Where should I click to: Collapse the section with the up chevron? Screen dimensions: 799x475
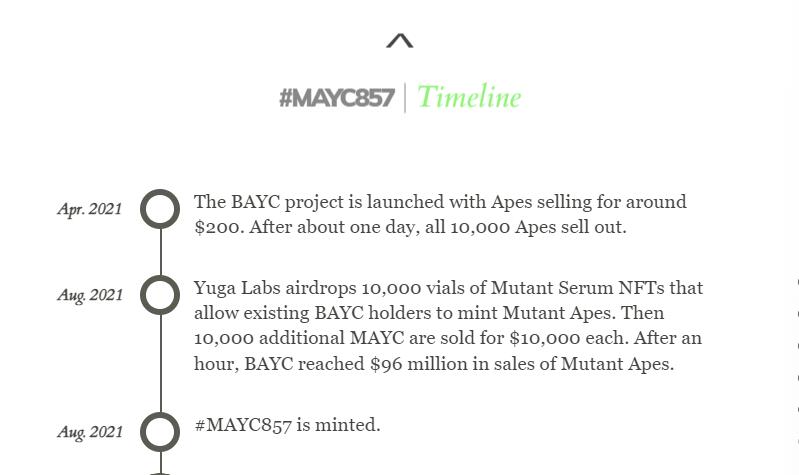tap(399, 41)
